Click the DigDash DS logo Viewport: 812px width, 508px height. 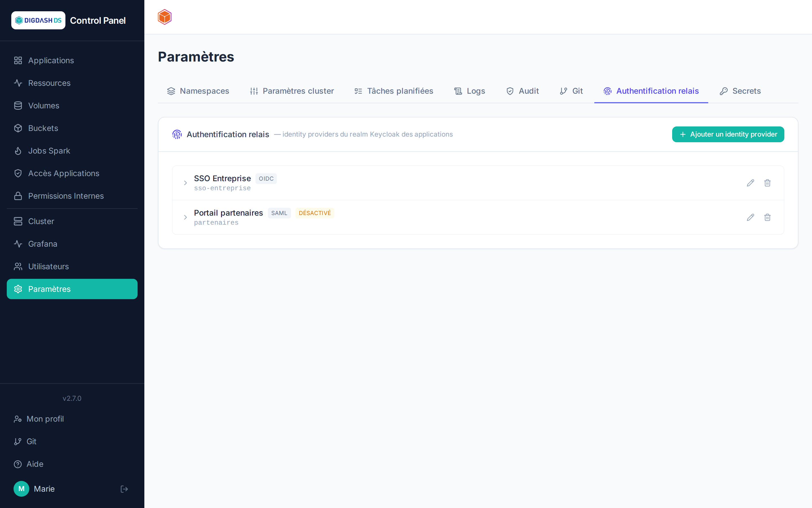38,20
